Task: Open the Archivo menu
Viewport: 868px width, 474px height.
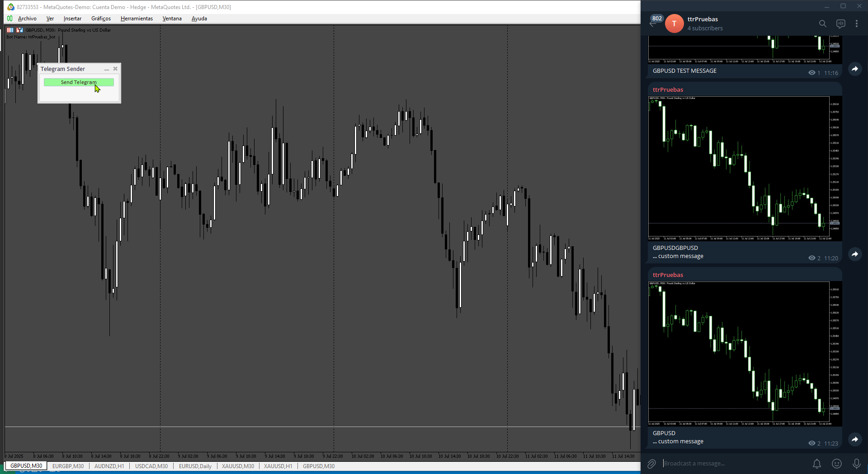Action: pos(27,19)
